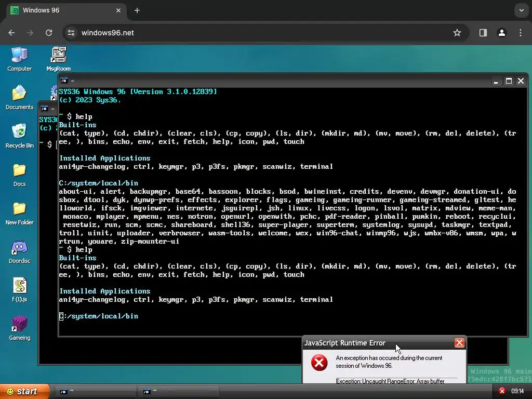Open site information icon in address bar
The width and height of the screenshot is (532, 399).
click(x=71, y=33)
